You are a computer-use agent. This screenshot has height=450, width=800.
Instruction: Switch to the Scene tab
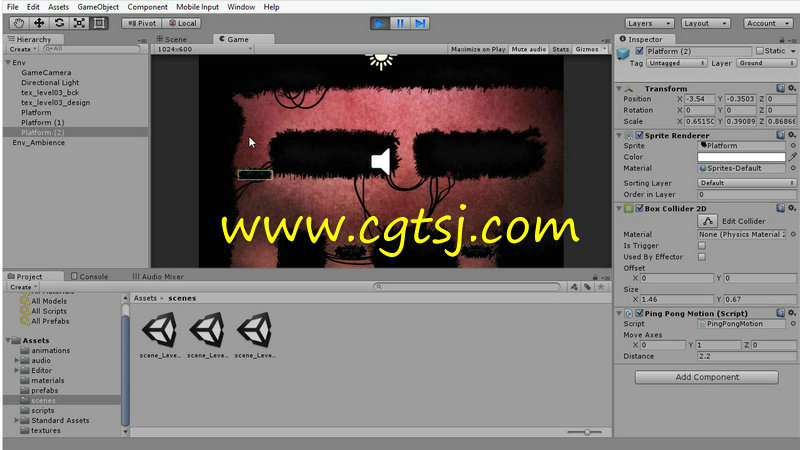pyautogui.click(x=172, y=39)
